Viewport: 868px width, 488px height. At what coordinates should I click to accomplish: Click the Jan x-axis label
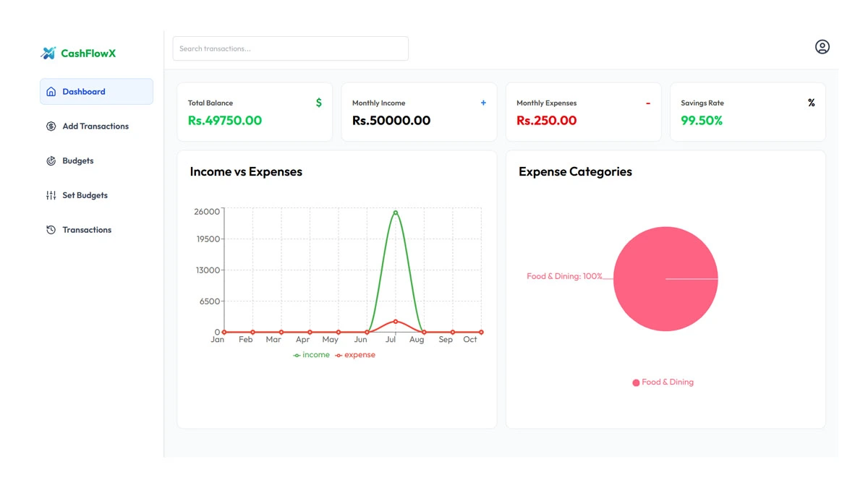218,340
